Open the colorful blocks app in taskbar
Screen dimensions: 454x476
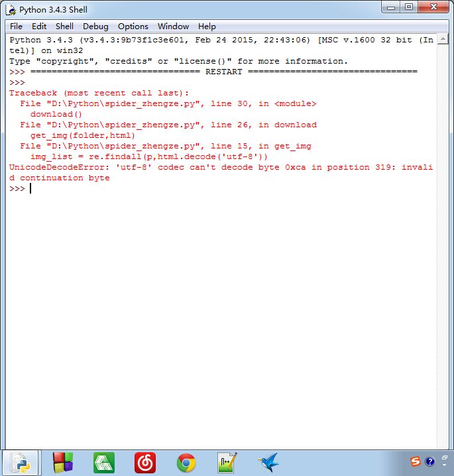(63, 462)
